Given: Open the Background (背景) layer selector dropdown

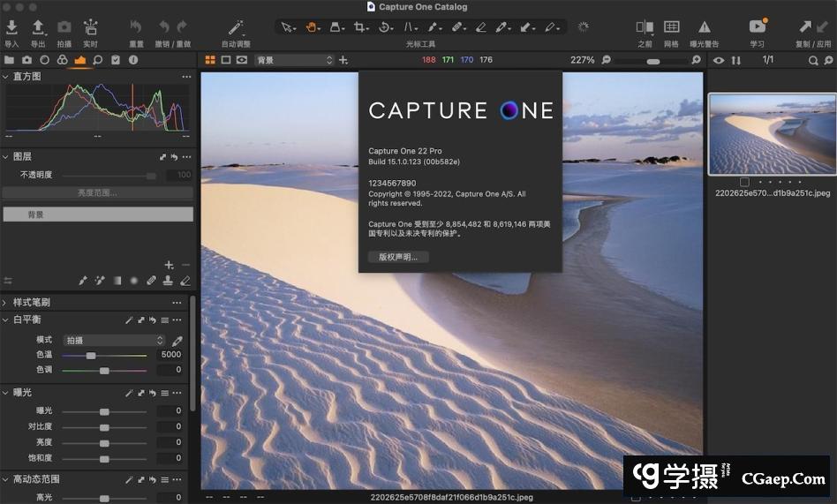Looking at the screenshot, I should coord(294,60).
